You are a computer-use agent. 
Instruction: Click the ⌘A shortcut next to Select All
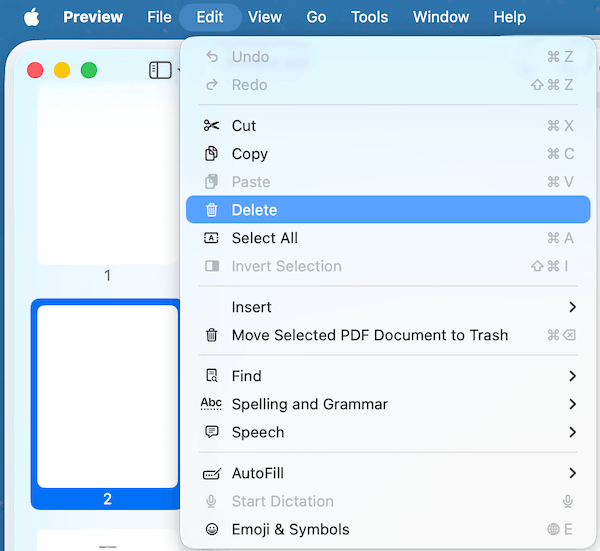pos(560,238)
